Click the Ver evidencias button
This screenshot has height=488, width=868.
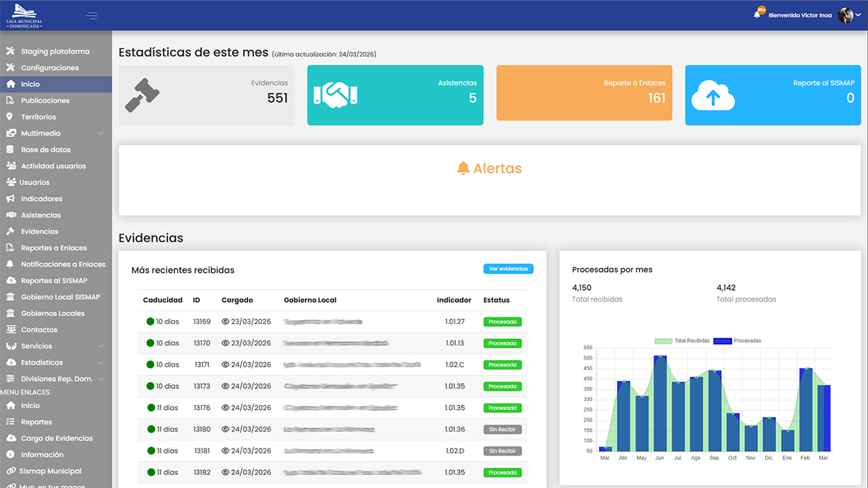(x=508, y=269)
